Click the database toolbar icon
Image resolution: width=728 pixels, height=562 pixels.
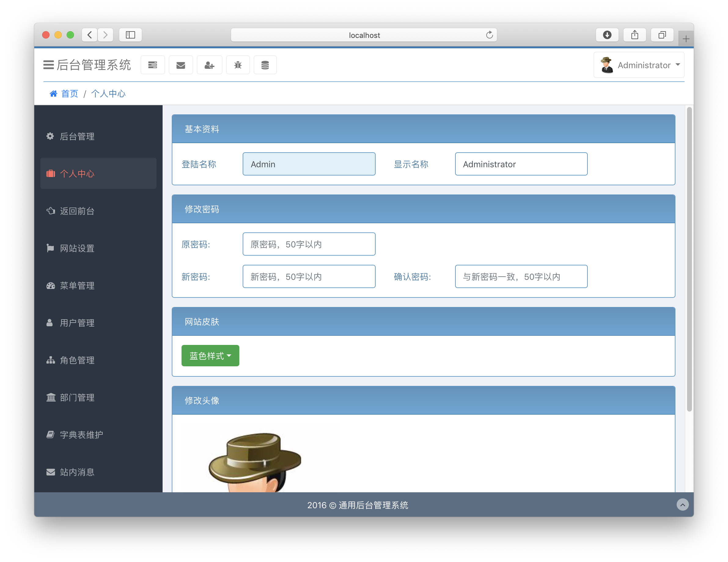click(265, 65)
